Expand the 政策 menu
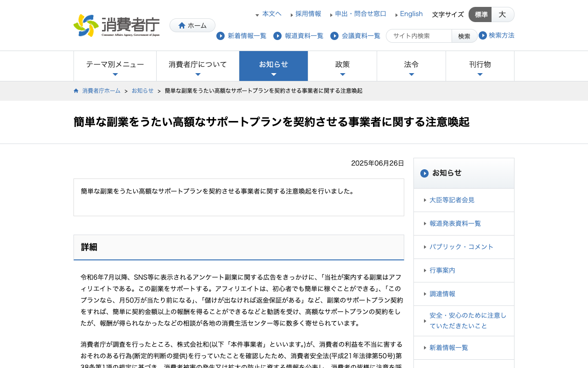 point(342,66)
